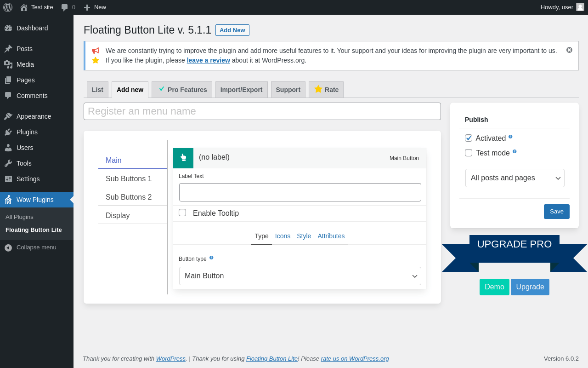The image size is (588, 368).
Task: Click the WordPress logo icon
Action: point(8,7)
